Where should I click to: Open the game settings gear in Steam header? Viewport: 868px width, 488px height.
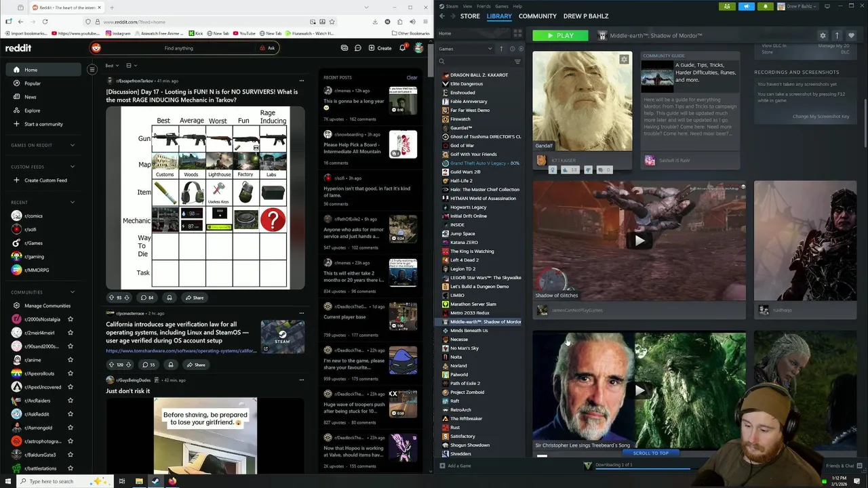point(823,35)
